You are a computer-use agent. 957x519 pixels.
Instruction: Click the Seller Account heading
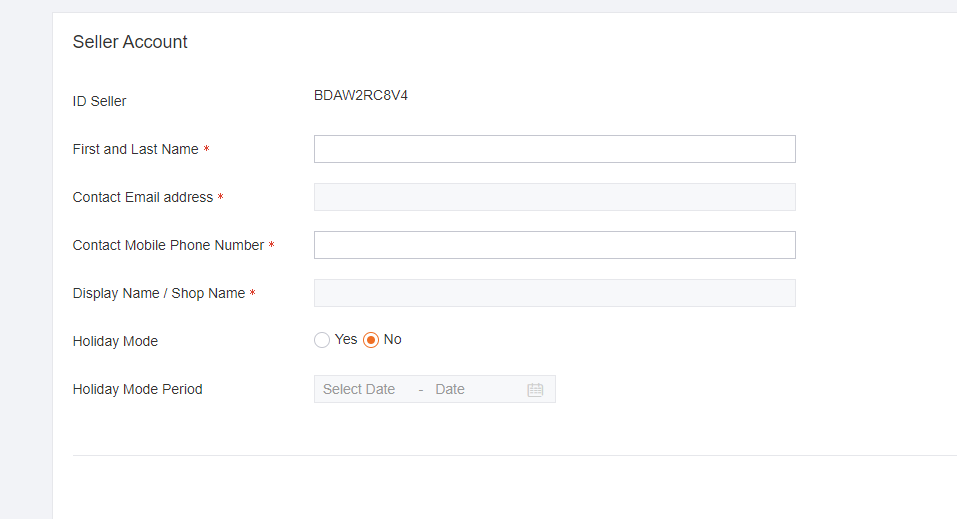tap(130, 42)
